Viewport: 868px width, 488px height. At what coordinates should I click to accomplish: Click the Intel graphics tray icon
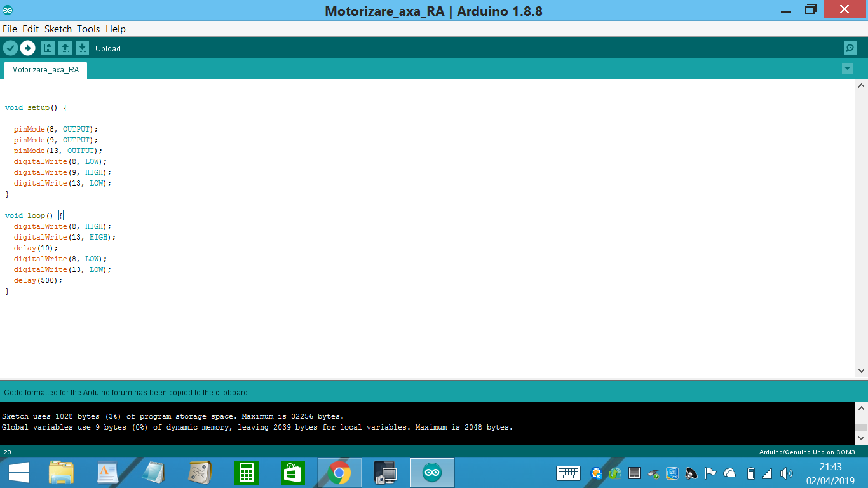tap(672, 473)
